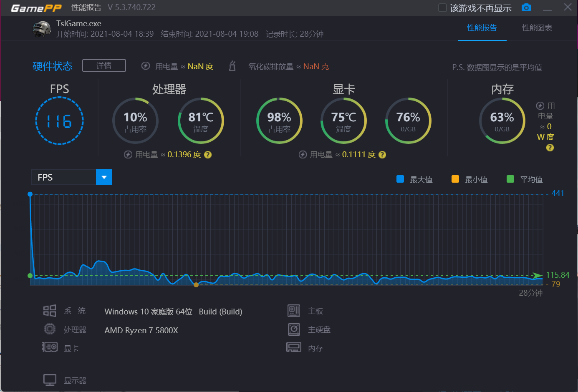Click the help icon beside 0.1396 度
The width and height of the screenshot is (578, 392).
coord(208,155)
